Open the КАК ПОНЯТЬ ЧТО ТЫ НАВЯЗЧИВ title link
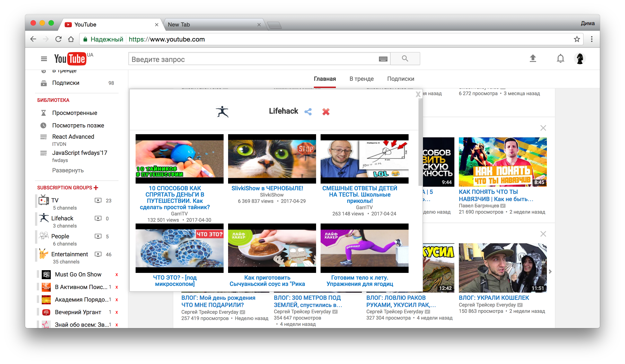The image size is (625, 364). (496, 195)
